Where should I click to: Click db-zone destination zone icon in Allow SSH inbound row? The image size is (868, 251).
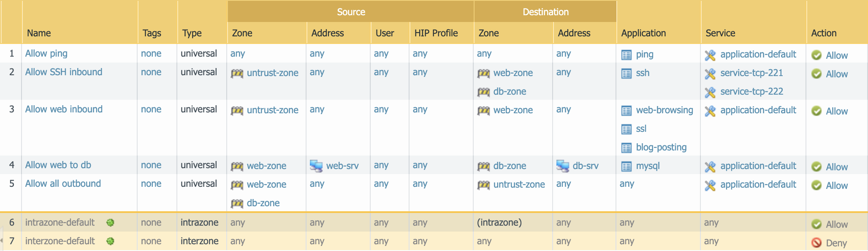pyautogui.click(x=483, y=92)
